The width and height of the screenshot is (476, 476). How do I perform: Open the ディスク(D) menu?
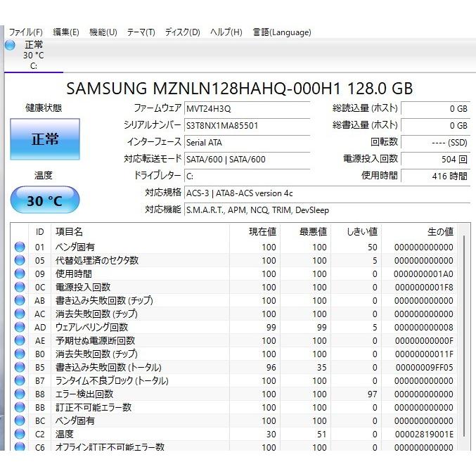(182, 32)
